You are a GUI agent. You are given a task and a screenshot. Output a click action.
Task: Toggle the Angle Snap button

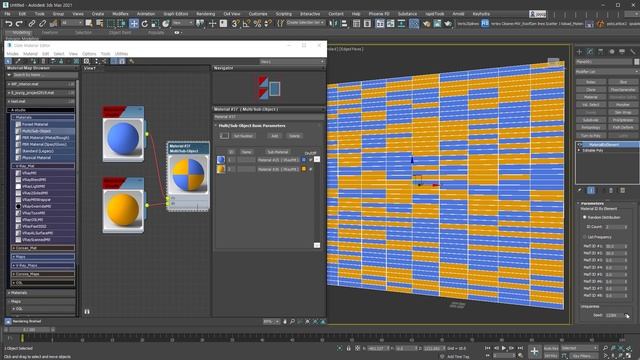point(246,24)
